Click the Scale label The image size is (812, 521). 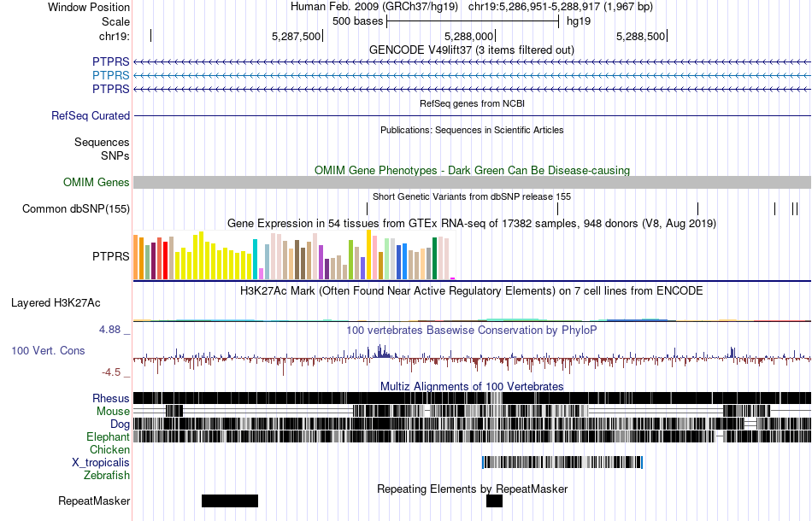[x=115, y=21]
